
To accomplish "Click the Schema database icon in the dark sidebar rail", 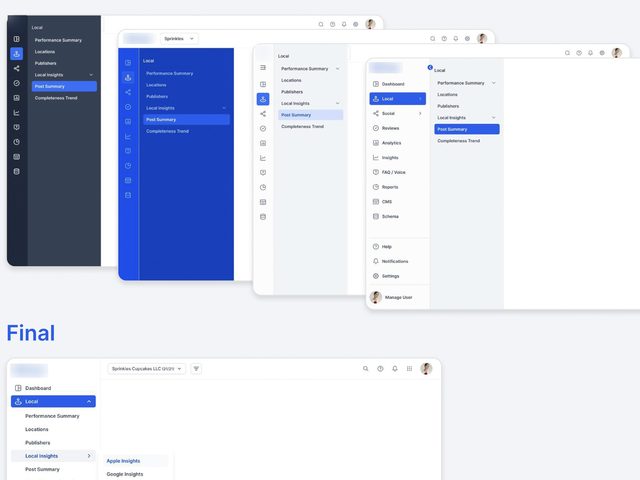I will (x=16, y=171).
